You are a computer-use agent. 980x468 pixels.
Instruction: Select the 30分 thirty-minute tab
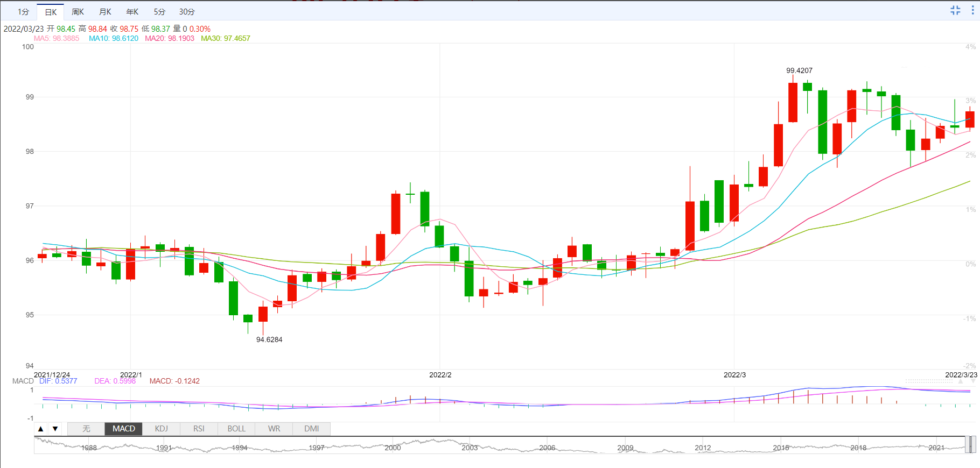(x=187, y=12)
